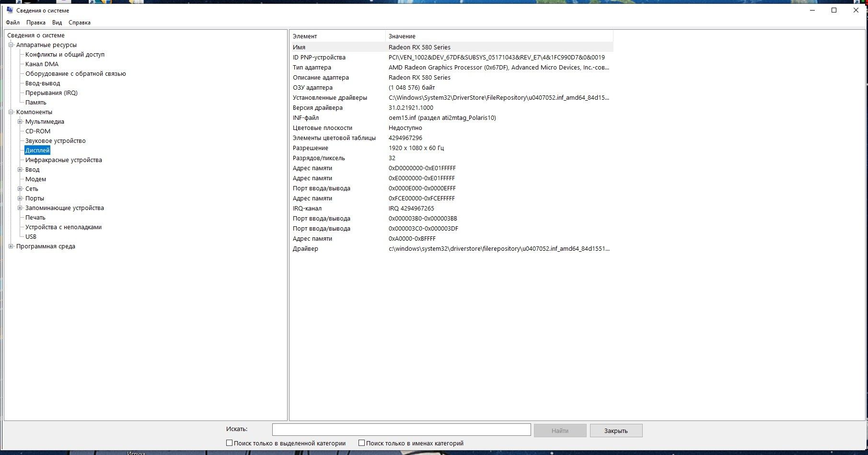Image resolution: width=868 pixels, height=455 pixels.
Task: Select the Версия драйвера row
Action: click(x=451, y=107)
